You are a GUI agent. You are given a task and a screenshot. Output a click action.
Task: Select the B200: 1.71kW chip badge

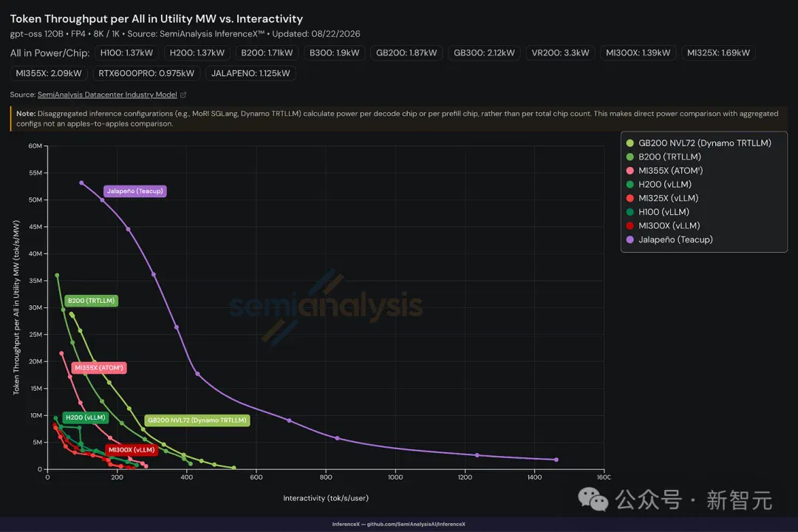267,53
